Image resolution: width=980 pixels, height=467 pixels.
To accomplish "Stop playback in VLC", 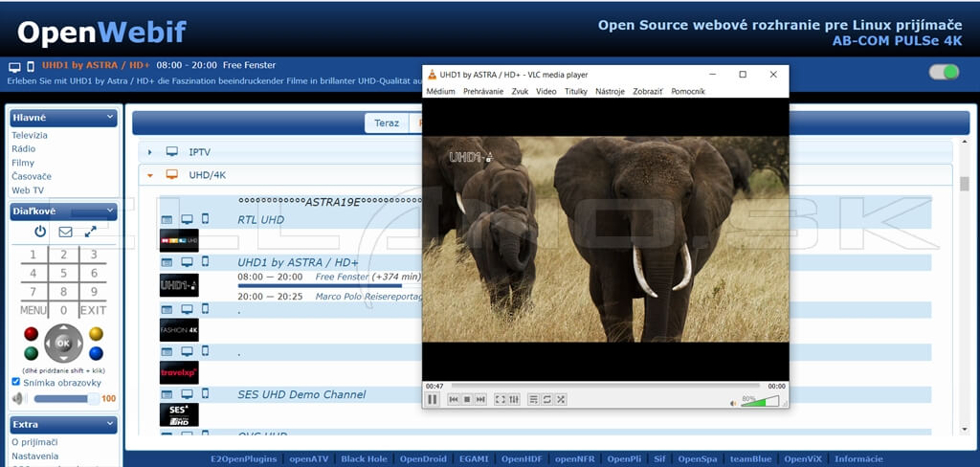I will click(467, 399).
